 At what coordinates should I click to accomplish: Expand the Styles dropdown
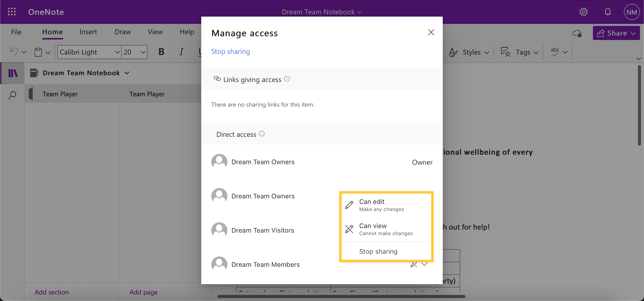(x=487, y=53)
